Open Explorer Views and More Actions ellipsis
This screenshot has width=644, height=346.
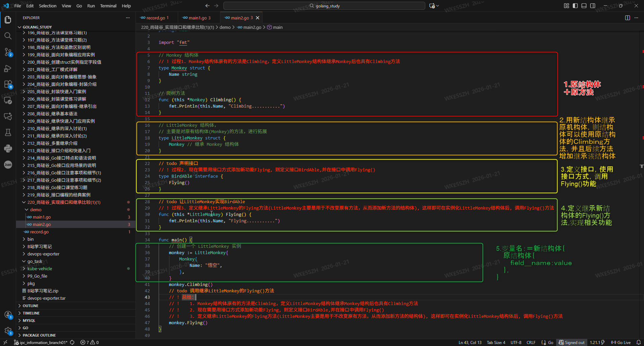tap(128, 18)
